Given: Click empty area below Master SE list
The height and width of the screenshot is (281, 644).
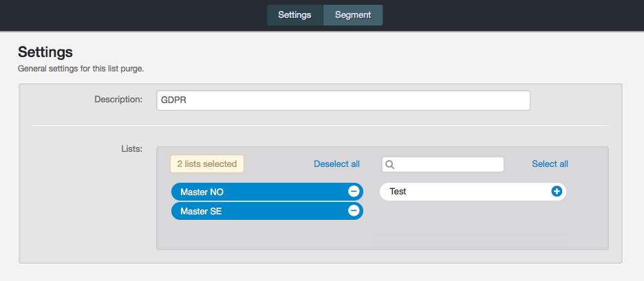Looking at the screenshot, I should [267, 234].
